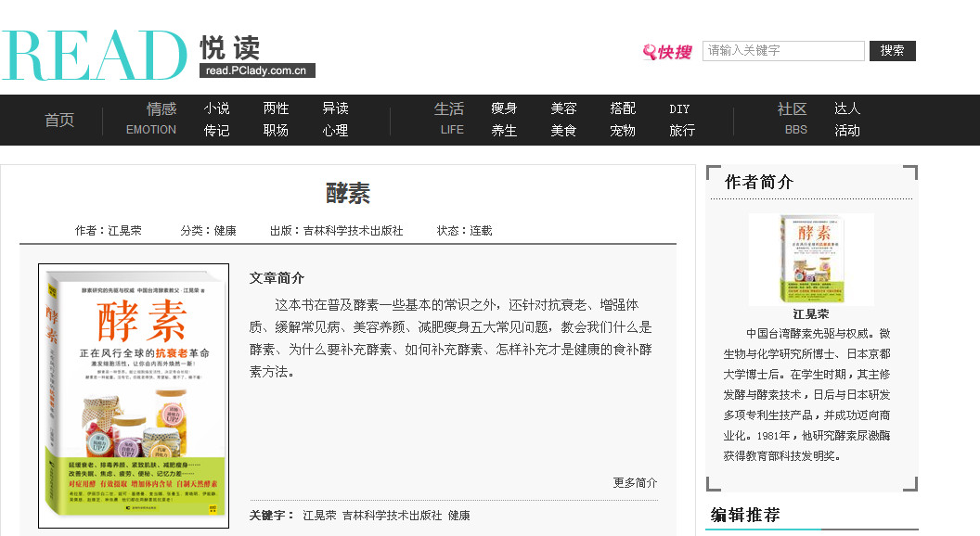Screen dimensions: 980x536
Task: Expand the 更多简介 link
Action: (635, 483)
